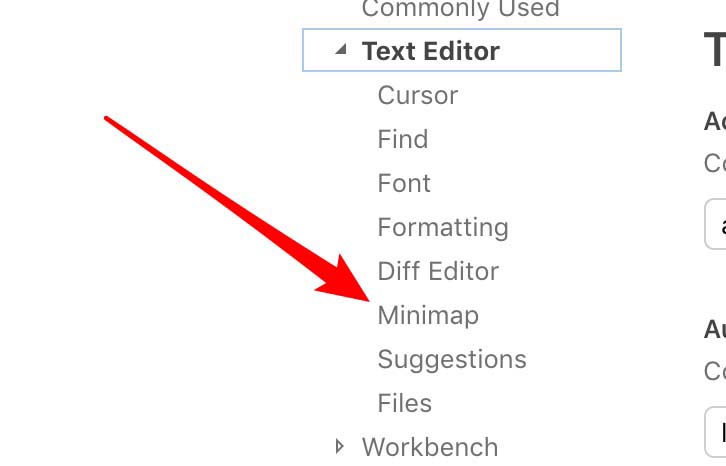Image resolution: width=726 pixels, height=466 pixels.
Task: Select the Commonly Used settings category
Action: (460, 10)
